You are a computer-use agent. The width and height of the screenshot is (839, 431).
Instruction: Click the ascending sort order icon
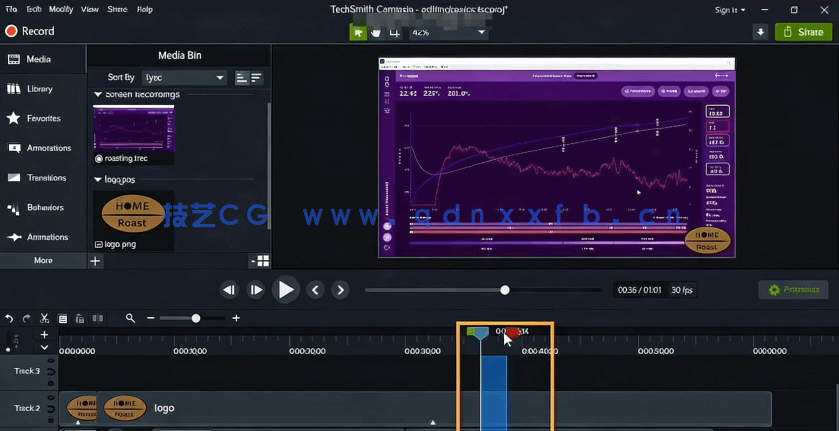click(242, 78)
